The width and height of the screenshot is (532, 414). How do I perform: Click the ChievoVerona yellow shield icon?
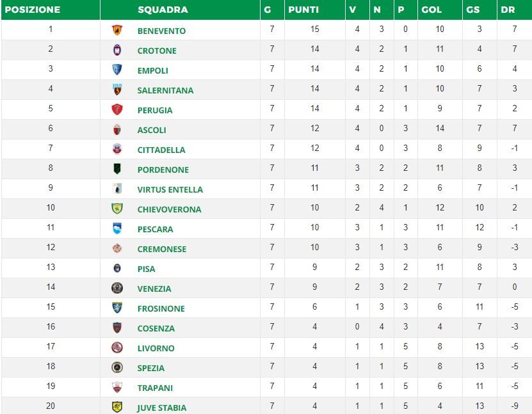(117, 209)
